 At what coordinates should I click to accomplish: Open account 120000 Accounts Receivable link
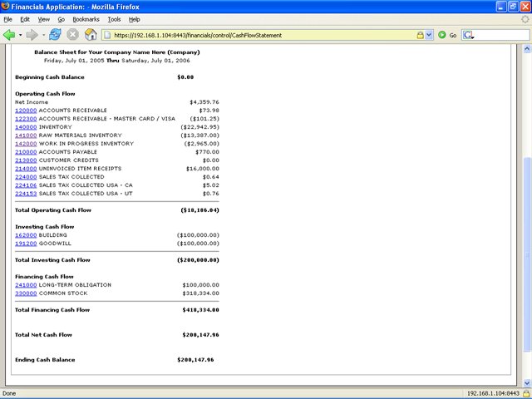point(26,110)
